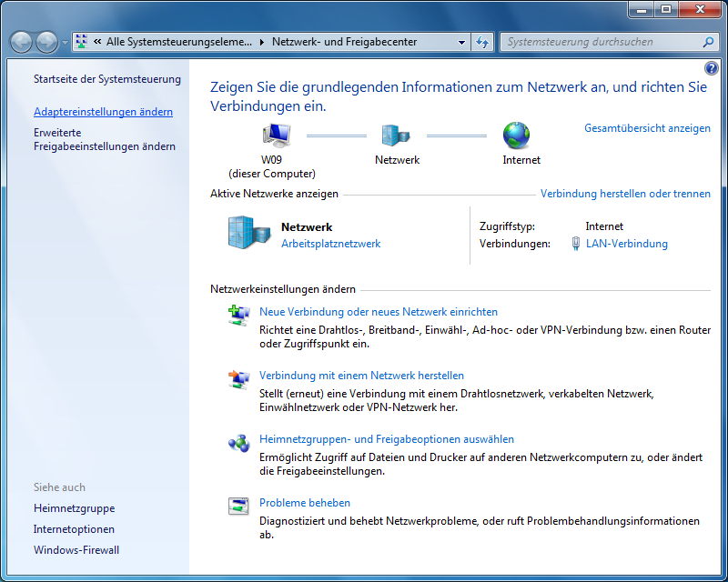Open 'Windows-Firewall' under Siehe auch
This screenshot has height=582, width=728.
(x=76, y=550)
